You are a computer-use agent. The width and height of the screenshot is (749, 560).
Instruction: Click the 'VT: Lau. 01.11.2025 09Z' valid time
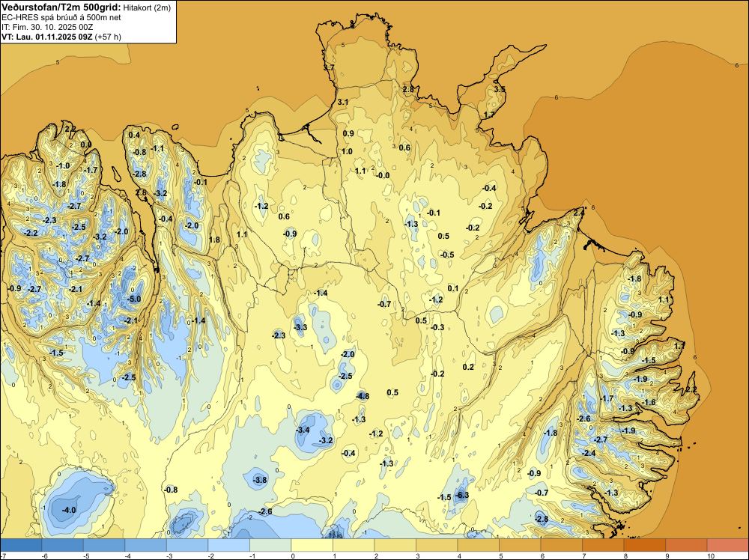pyautogui.click(x=46, y=37)
